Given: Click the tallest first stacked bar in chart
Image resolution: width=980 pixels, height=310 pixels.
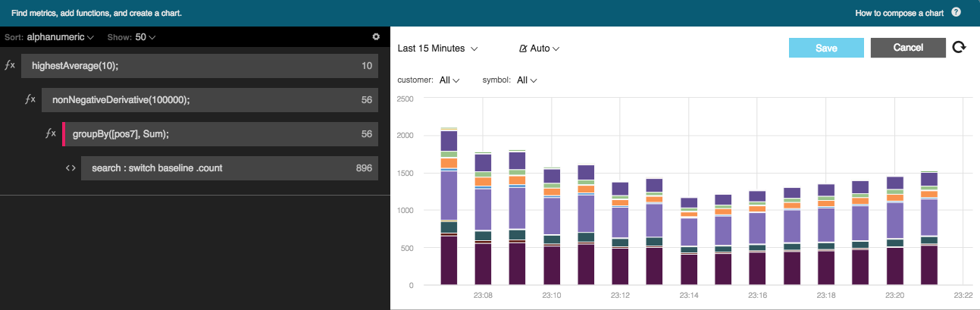Looking at the screenshot, I should [449, 207].
